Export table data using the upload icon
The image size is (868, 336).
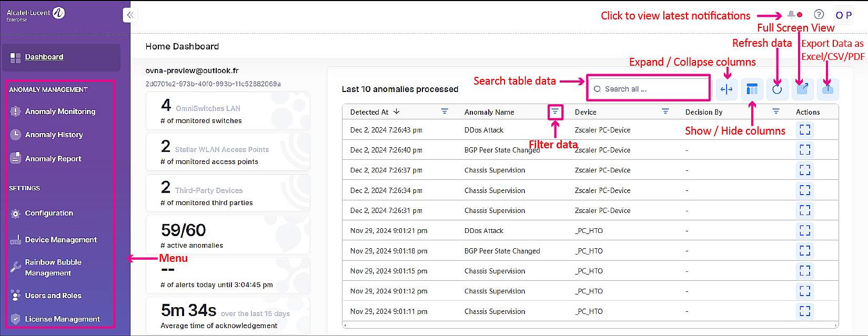pos(827,89)
